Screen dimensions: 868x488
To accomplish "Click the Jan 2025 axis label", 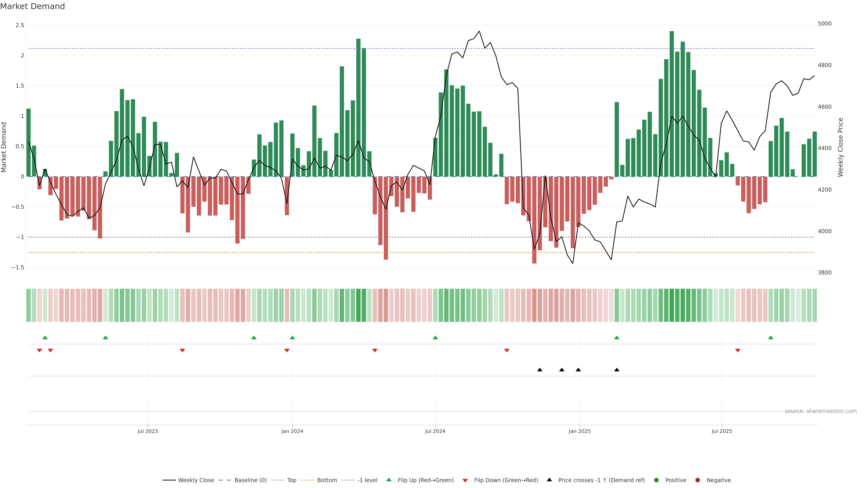I will pos(580,431).
